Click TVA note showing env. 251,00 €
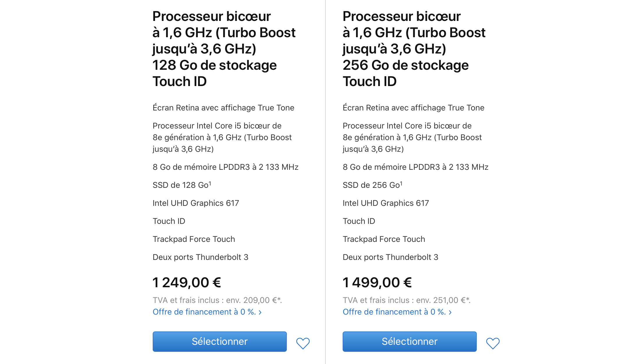 [407, 300]
